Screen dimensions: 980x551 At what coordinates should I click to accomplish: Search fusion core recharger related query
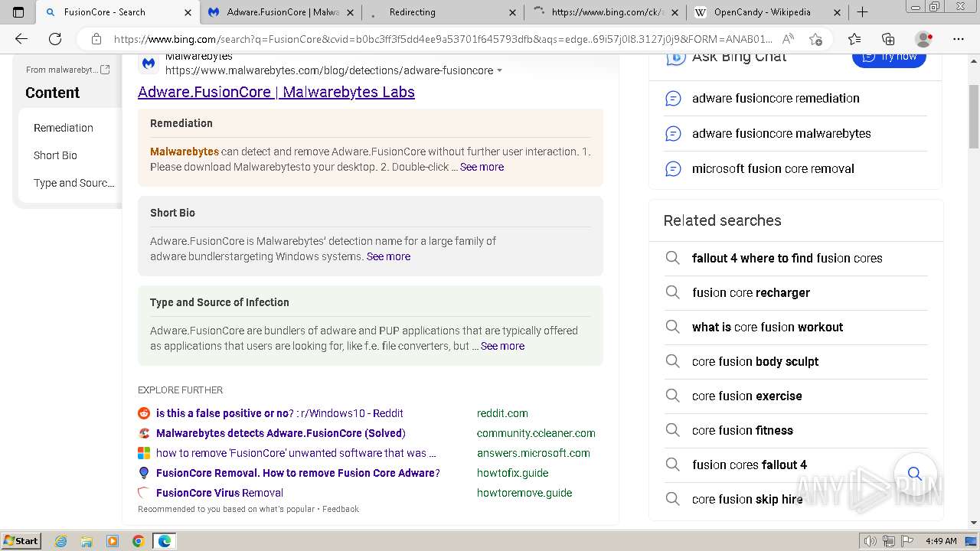[x=751, y=292]
